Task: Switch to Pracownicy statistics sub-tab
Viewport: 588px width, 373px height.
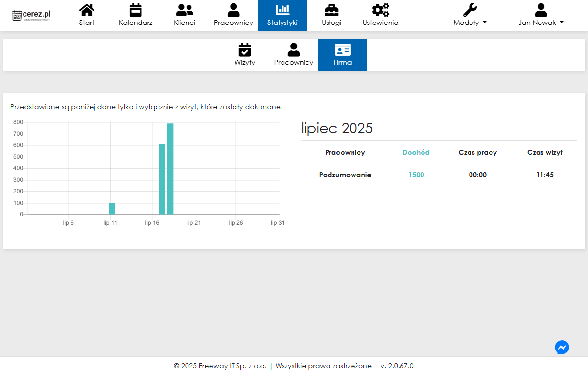Action: pyautogui.click(x=294, y=55)
